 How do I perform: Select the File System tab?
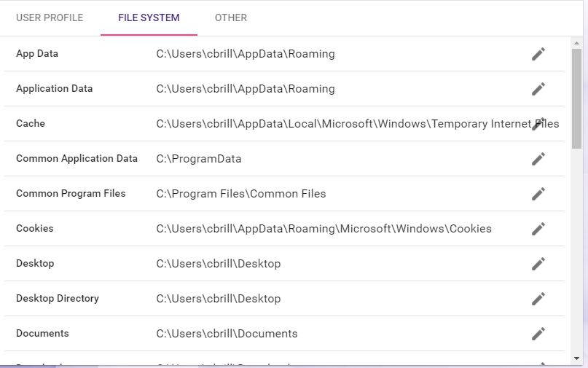[x=149, y=18]
